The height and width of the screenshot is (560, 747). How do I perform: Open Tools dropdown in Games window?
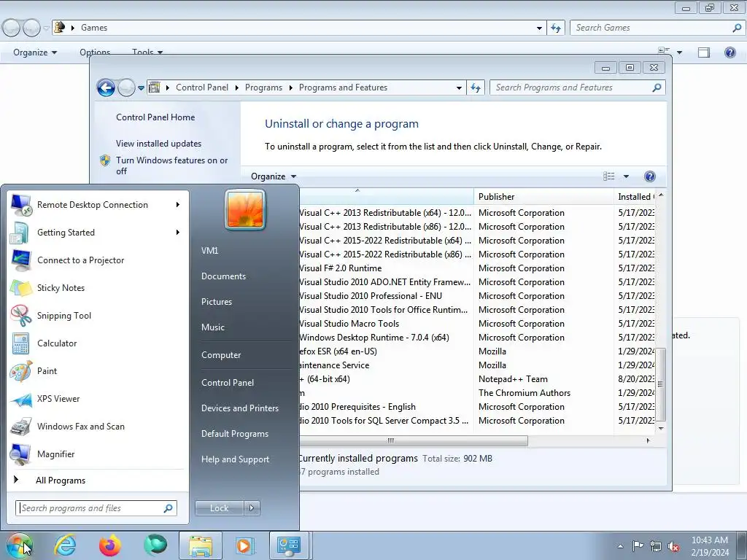tap(147, 52)
